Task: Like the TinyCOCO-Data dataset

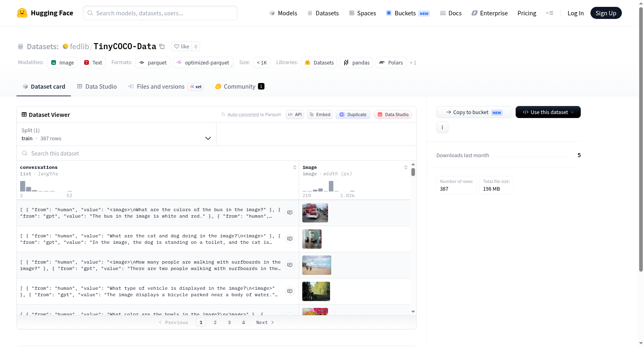Action: coord(182,46)
